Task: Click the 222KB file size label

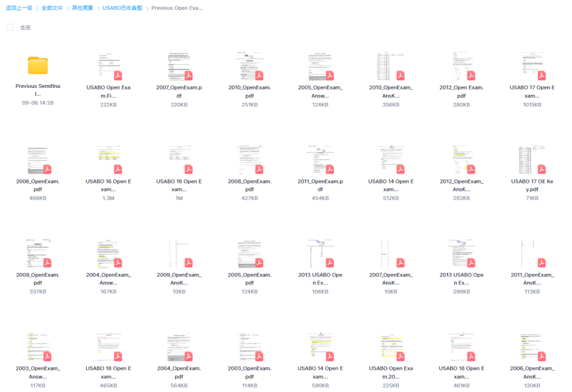Action: 109,105
